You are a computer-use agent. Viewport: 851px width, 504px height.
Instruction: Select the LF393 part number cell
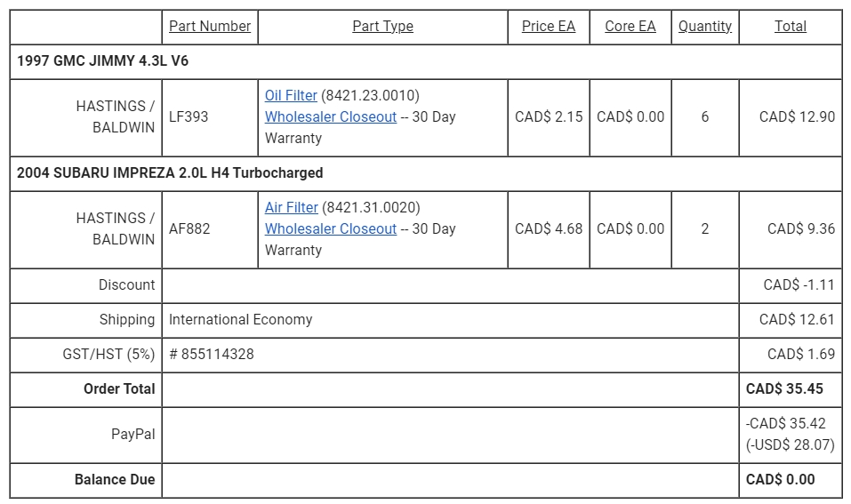coord(210,117)
